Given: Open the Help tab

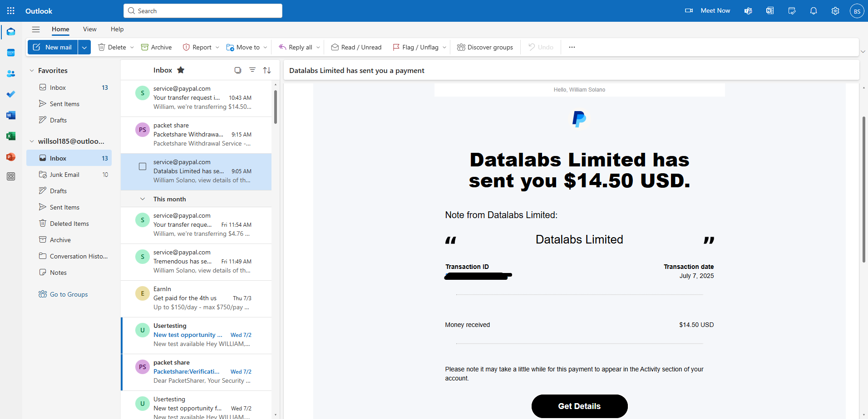Looking at the screenshot, I should (117, 29).
